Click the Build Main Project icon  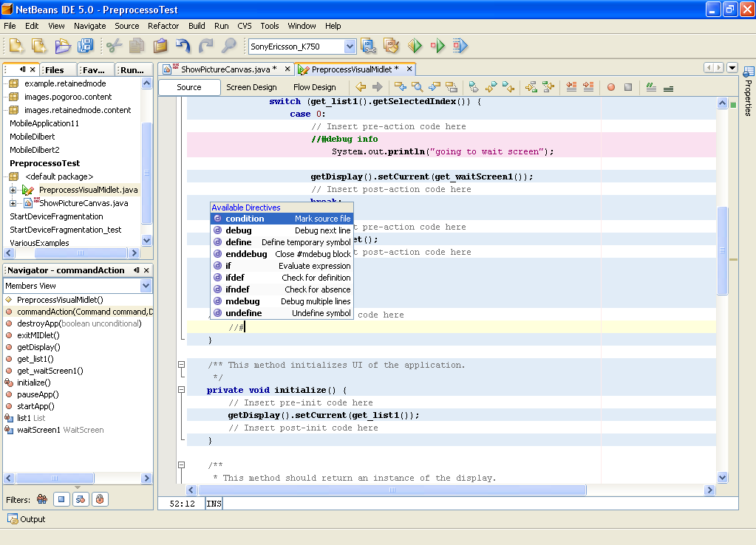click(368, 47)
